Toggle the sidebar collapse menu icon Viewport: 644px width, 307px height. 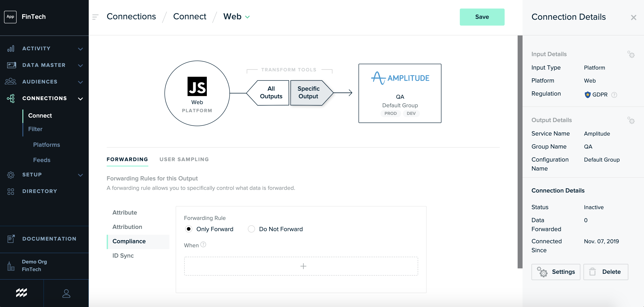[95, 17]
